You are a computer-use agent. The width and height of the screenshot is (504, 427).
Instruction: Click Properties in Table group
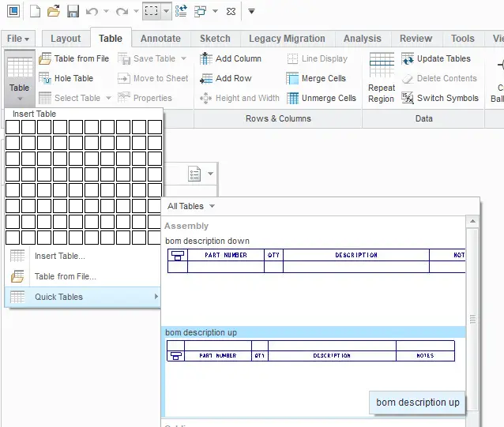tap(145, 98)
